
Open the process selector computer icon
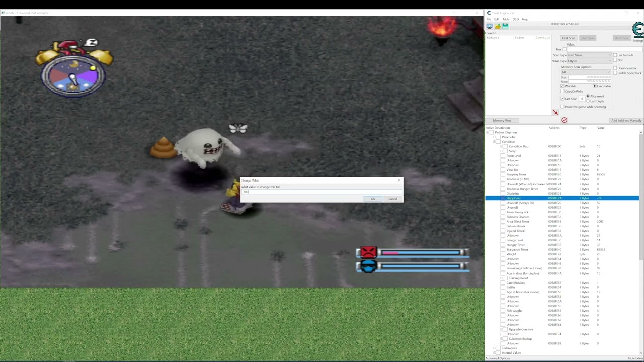coord(489,26)
